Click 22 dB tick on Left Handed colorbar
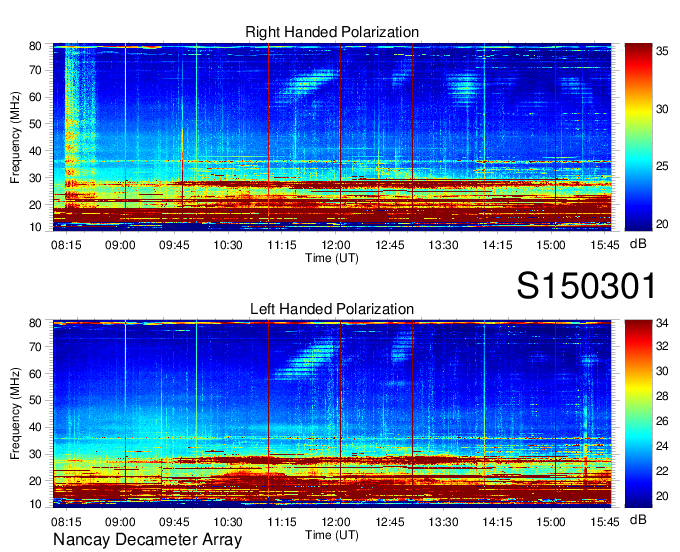Screen dimensions: 680x552 pyautogui.click(x=662, y=471)
